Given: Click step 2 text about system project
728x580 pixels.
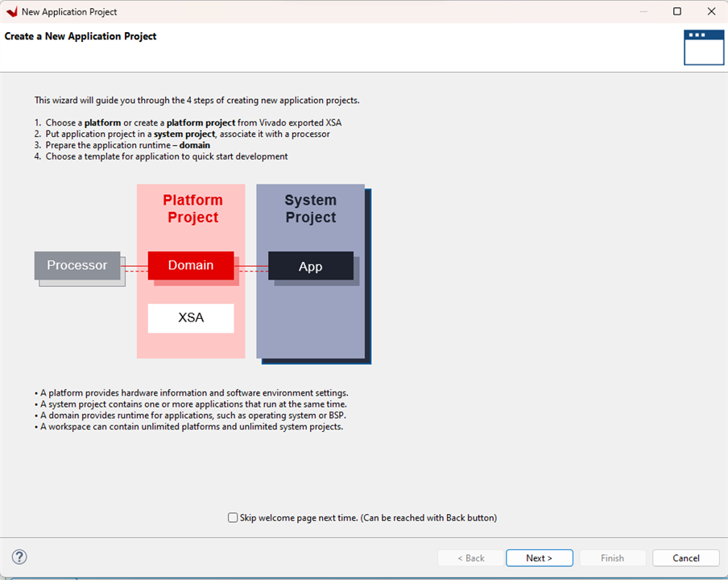Looking at the screenshot, I should pos(182,134).
